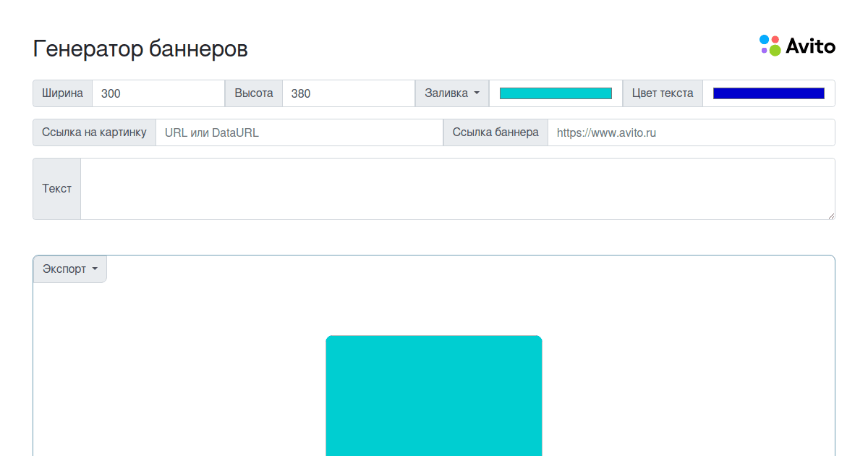
Task: Click the Высота height field showing 380
Action: pos(347,93)
